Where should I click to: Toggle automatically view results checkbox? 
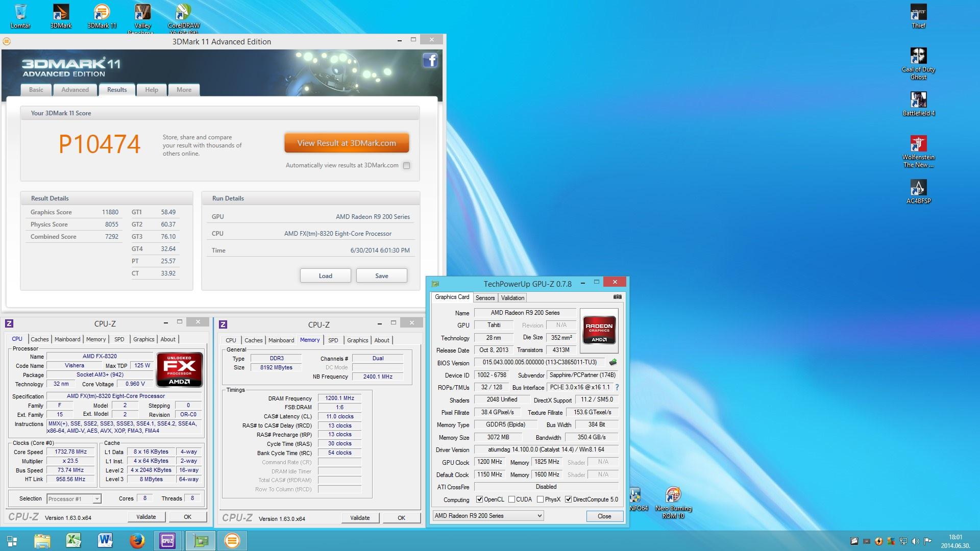(x=406, y=165)
